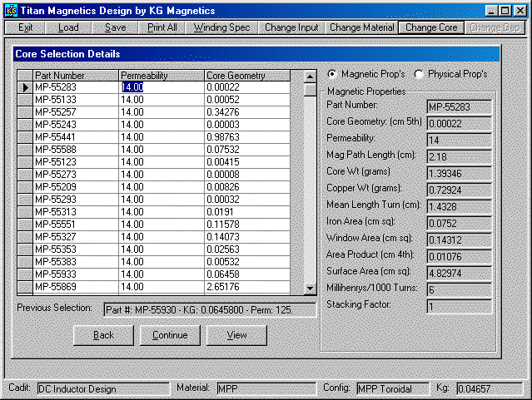This screenshot has height=400, width=532.
Task: Click the Area Product field 0.01076
Action: pos(459,257)
